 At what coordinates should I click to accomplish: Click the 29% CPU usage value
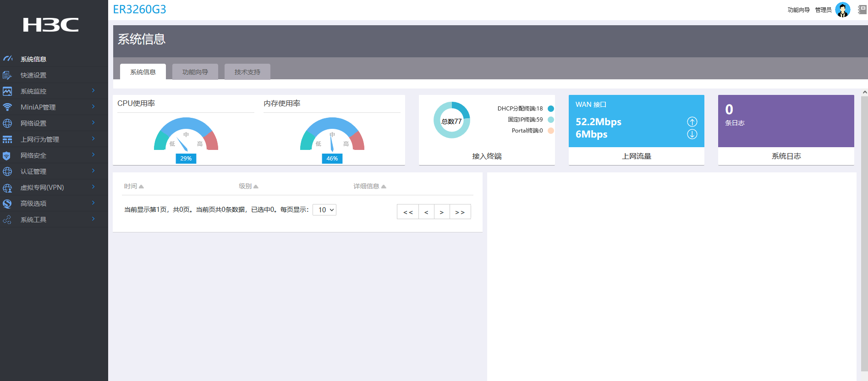coord(186,159)
